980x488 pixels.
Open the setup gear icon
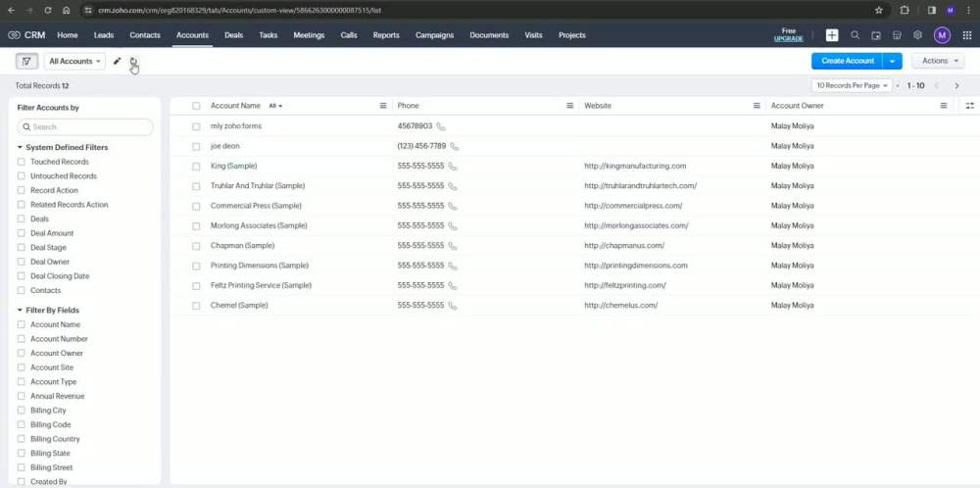[917, 35]
